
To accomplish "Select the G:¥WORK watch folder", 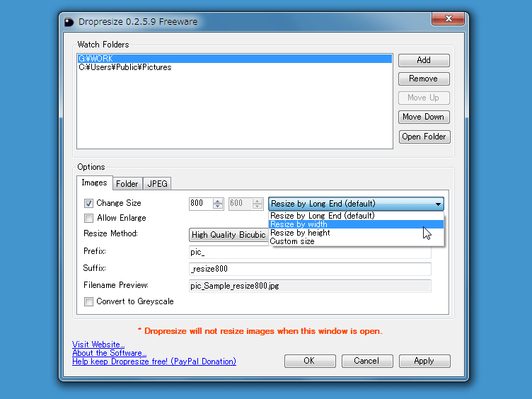I will [234, 58].
